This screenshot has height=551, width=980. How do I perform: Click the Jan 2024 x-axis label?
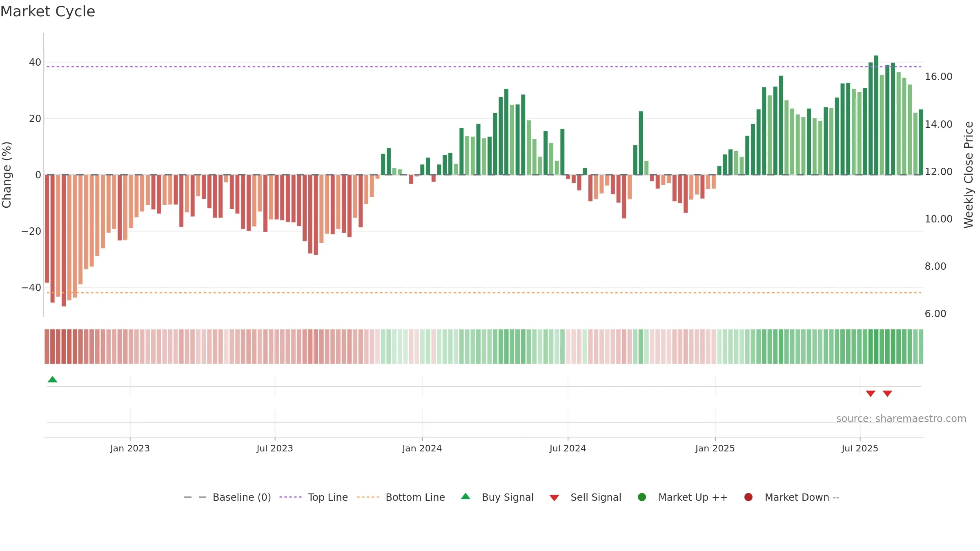tap(422, 449)
